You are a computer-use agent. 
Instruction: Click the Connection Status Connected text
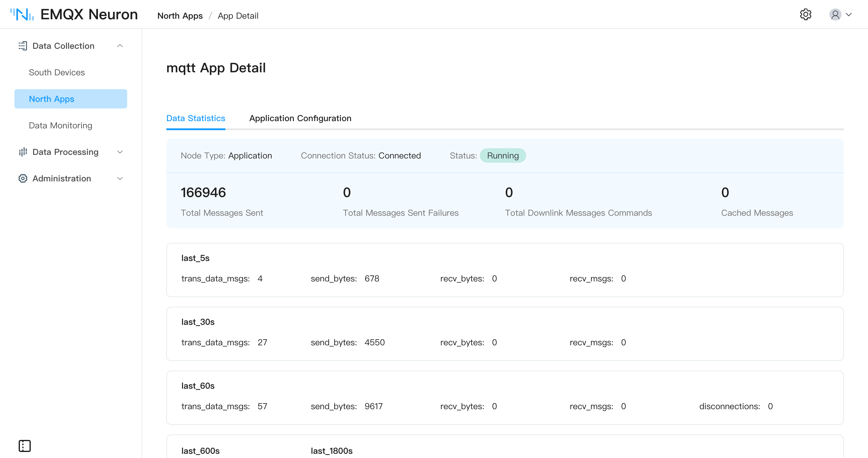[x=360, y=155]
